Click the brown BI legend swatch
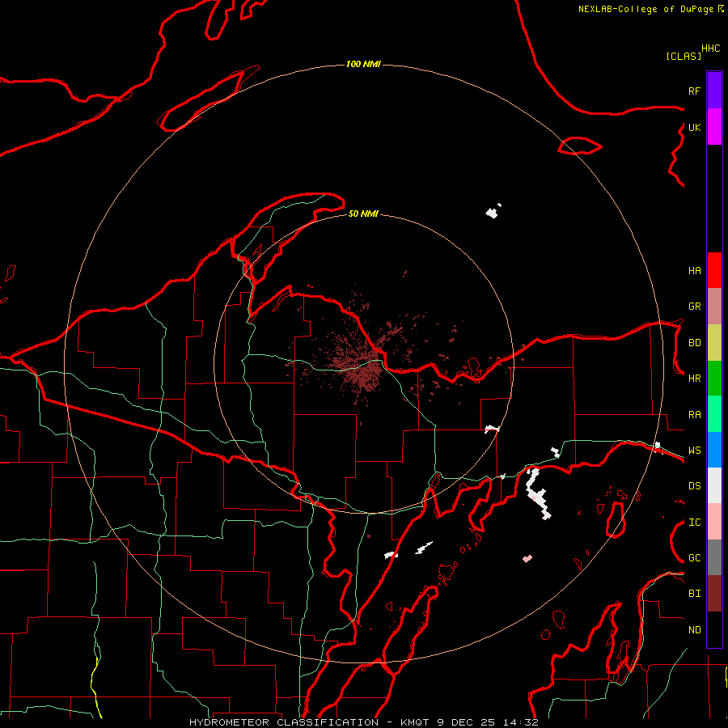 [x=714, y=594]
